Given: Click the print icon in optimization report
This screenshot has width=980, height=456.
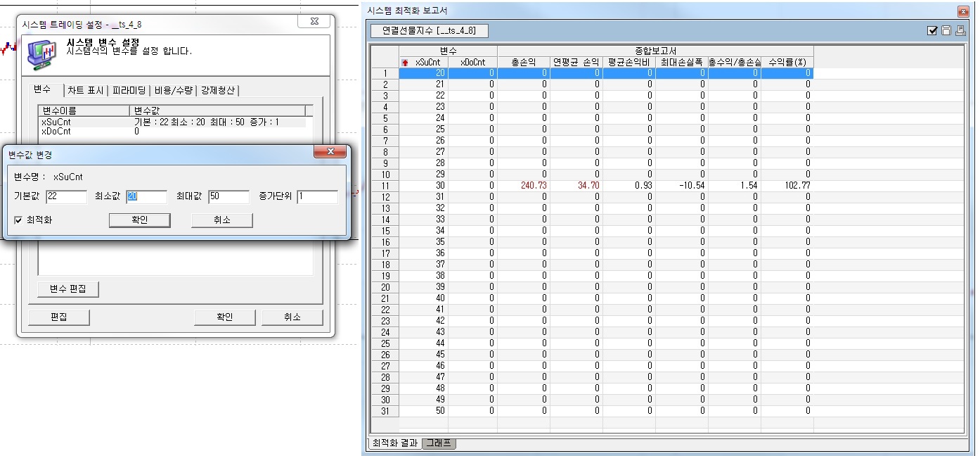Looking at the screenshot, I should [960, 30].
